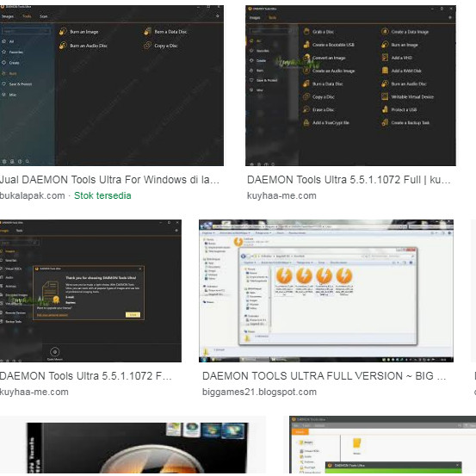
Task: Click title 'DAEMON Tools Ultra 5.5.1.1072 Full | ku...'
Action: click(x=349, y=180)
